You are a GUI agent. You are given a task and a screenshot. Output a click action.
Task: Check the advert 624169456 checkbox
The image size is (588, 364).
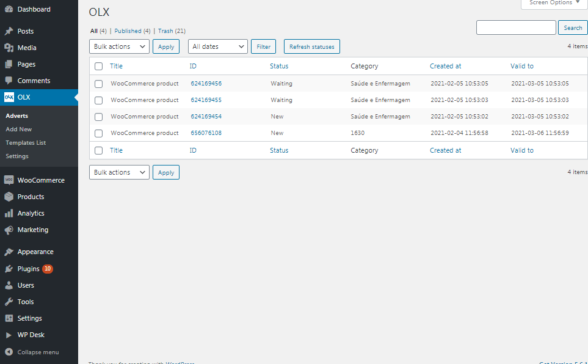tap(99, 84)
